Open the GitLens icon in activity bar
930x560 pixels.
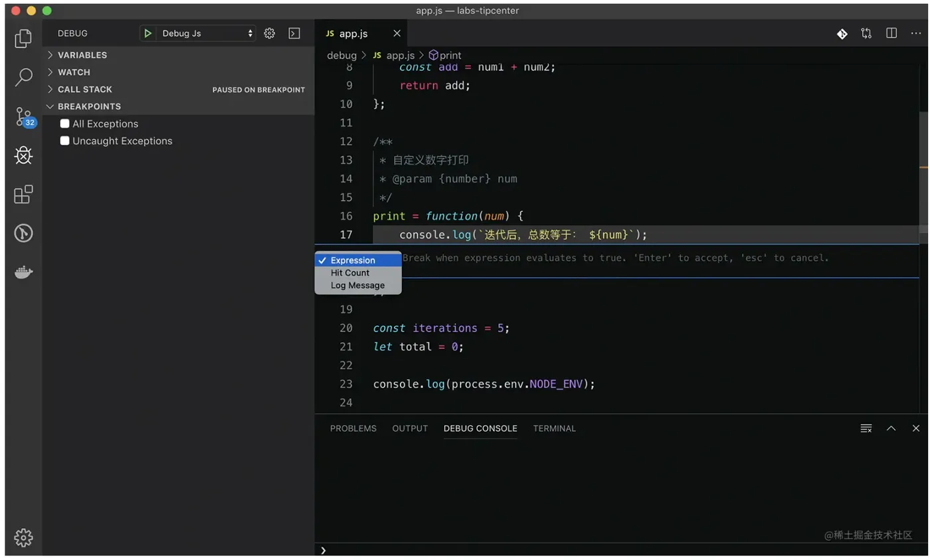(23, 233)
